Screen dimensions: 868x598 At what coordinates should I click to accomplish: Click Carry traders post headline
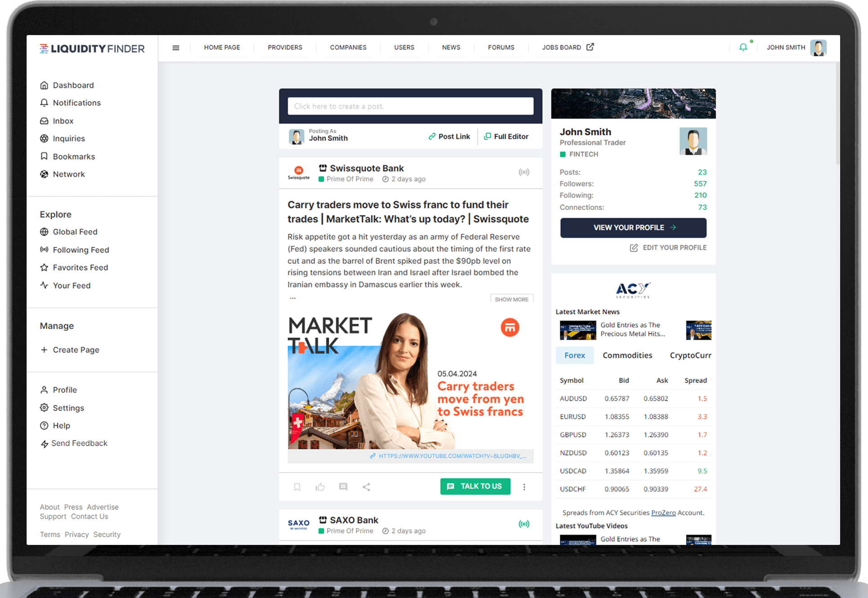(x=408, y=212)
